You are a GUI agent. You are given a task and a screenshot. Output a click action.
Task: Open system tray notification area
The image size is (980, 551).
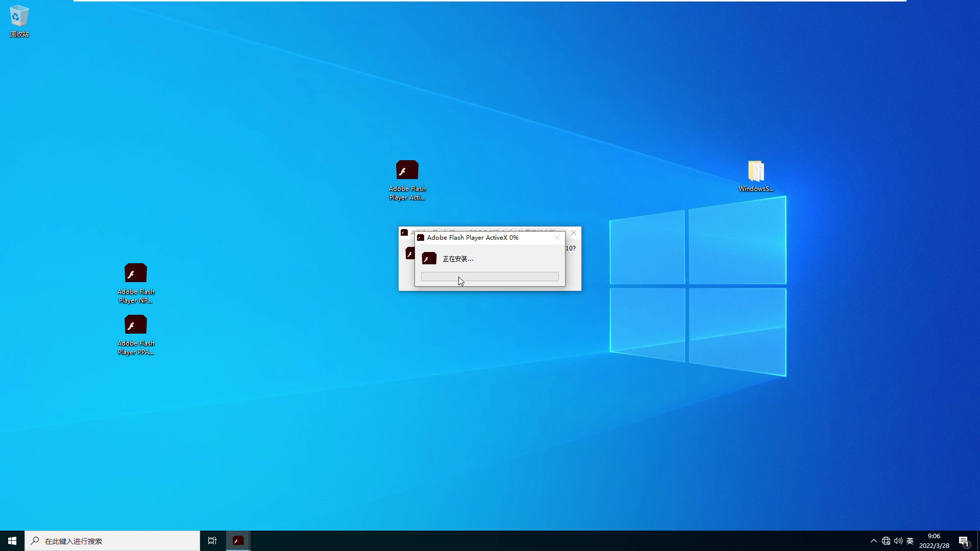click(x=873, y=540)
